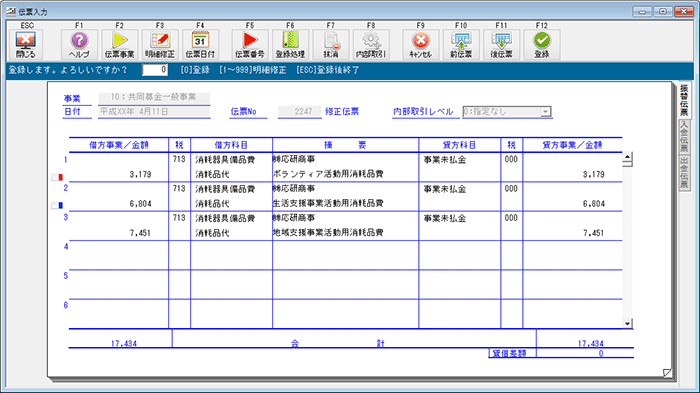This screenshot has width=700, height=393.
Task: Switch to the 出金伝票 side tab
Action: point(684,173)
